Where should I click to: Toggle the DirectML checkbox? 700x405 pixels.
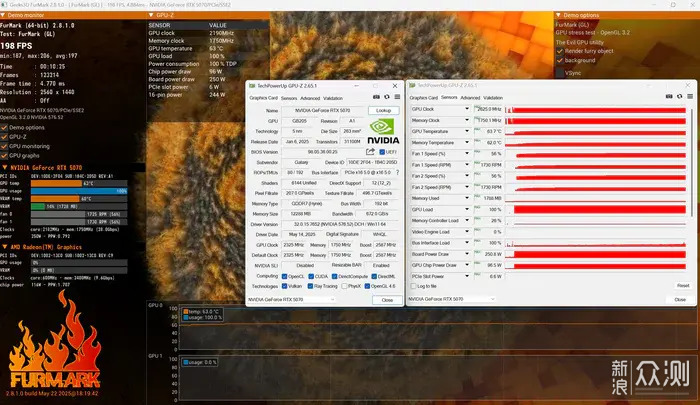click(x=374, y=276)
